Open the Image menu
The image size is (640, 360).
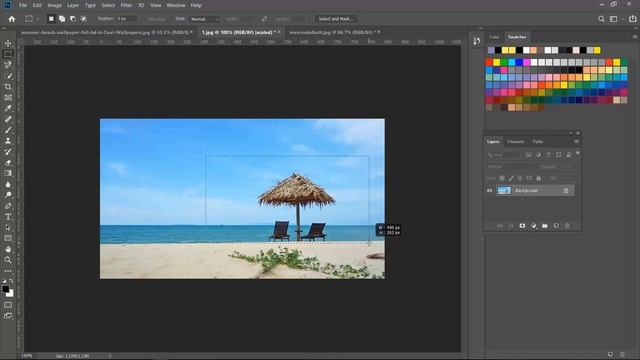[x=54, y=5]
